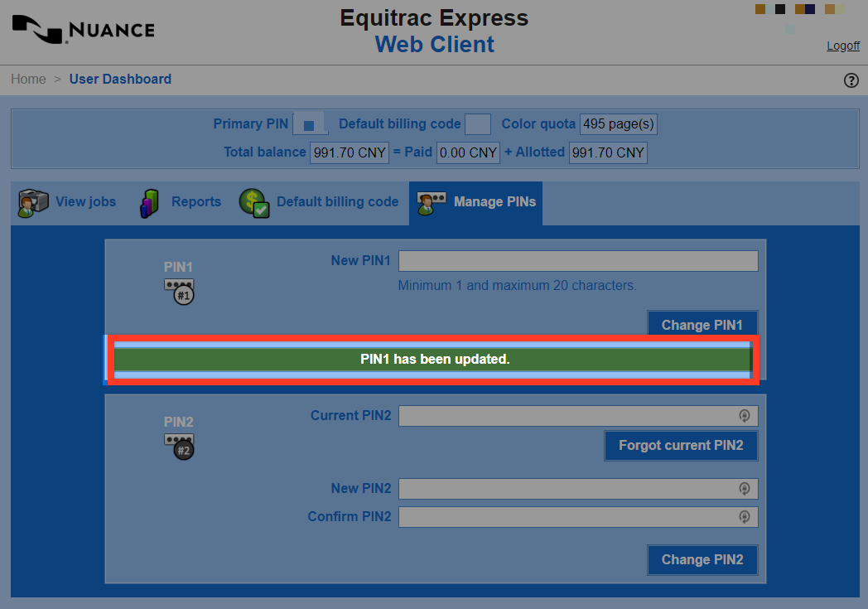868x609 pixels.
Task: Click the Total balance label
Action: click(x=264, y=152)
